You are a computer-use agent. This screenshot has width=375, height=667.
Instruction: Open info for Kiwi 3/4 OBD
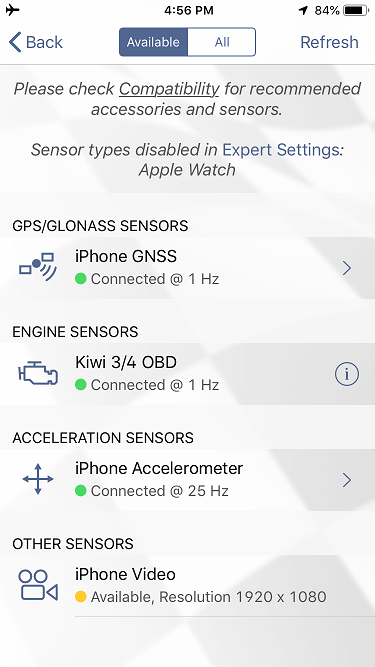[x=347, y=374]
